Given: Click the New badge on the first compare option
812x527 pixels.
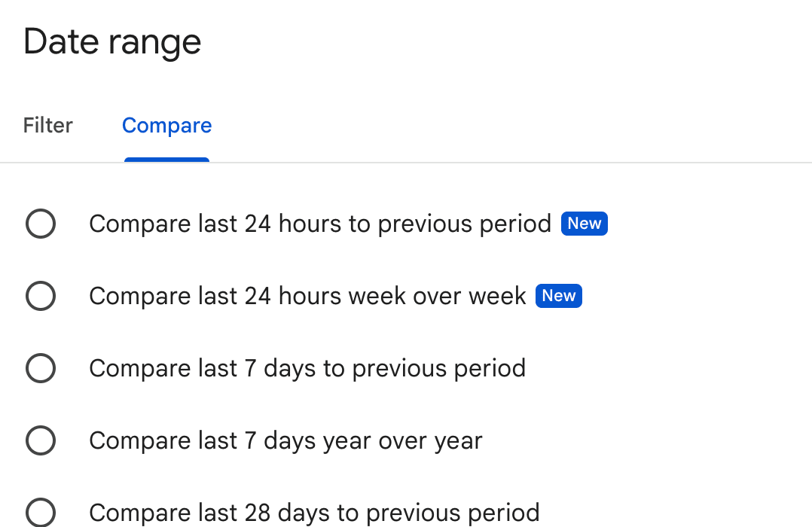Looking at the screenshot, I should [x=585, y=223].
